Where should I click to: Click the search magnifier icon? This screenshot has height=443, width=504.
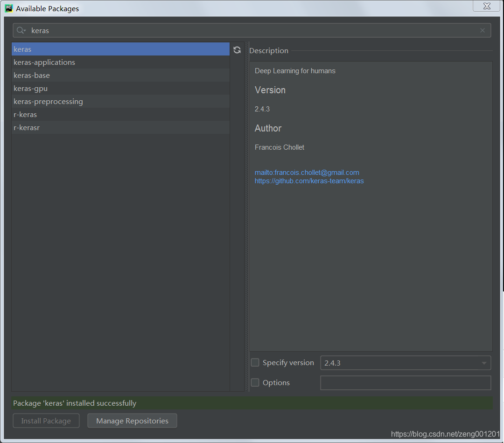coord(21,30)
